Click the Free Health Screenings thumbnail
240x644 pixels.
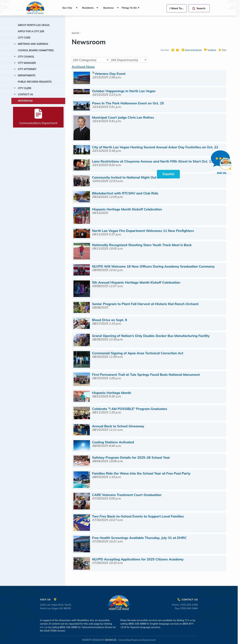82,544
